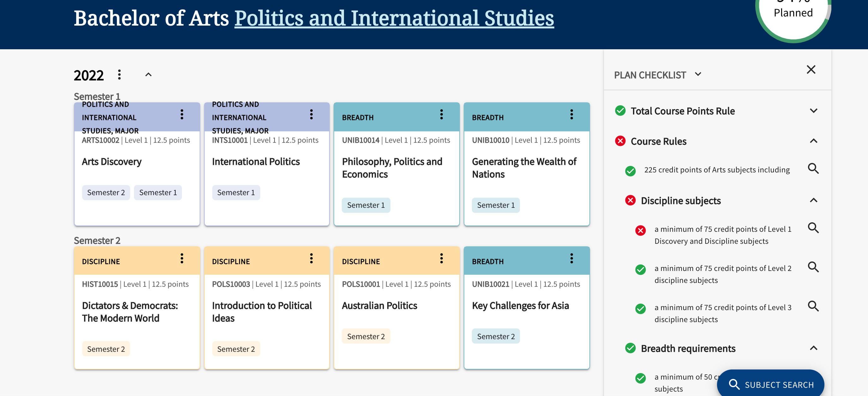Screen dimensions: 868x396
Task: Open options for Philosophy, Politics and Economics card
Action: coord(441,115)
